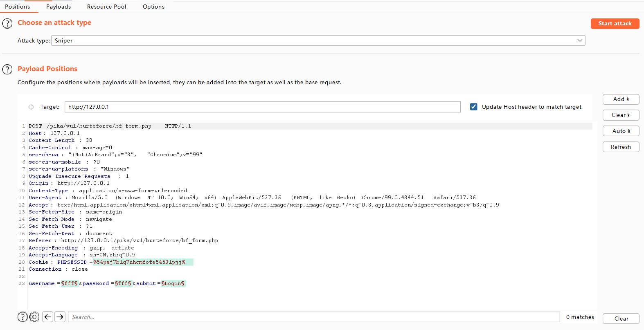
Task: Click the Auto § button
Action: tap(621, 131)
